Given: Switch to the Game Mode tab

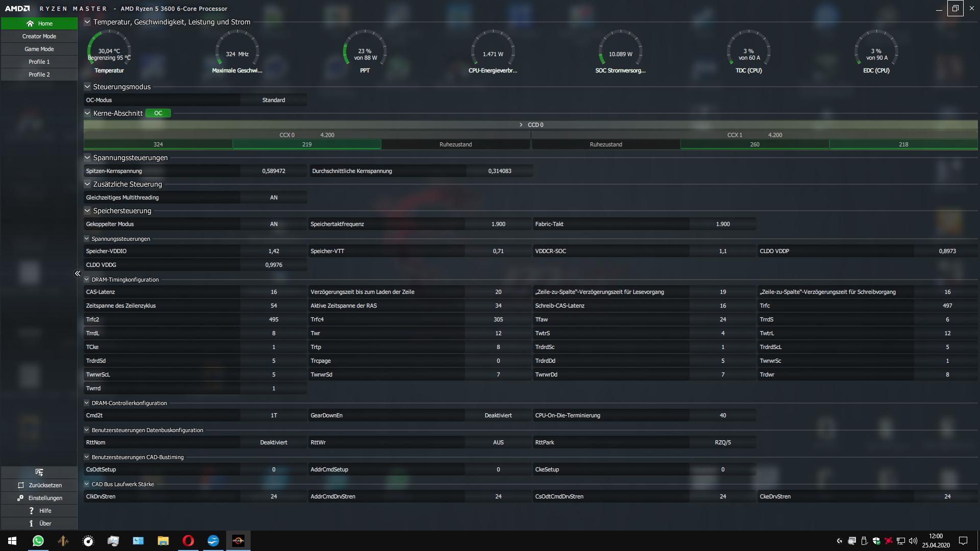Looking at the screenshot, I should tap(39, 49).
